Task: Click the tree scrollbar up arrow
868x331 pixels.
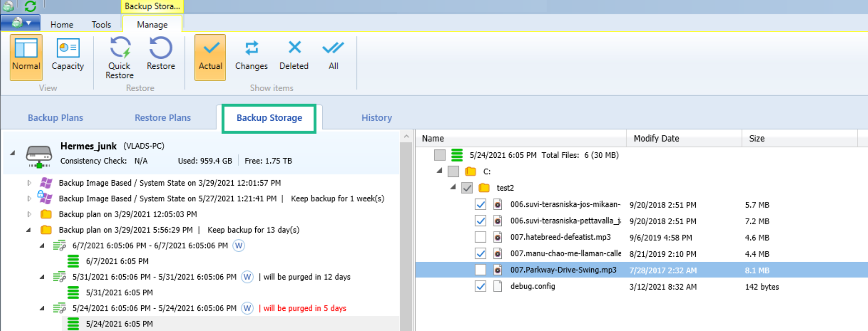Action: [406, 136]
